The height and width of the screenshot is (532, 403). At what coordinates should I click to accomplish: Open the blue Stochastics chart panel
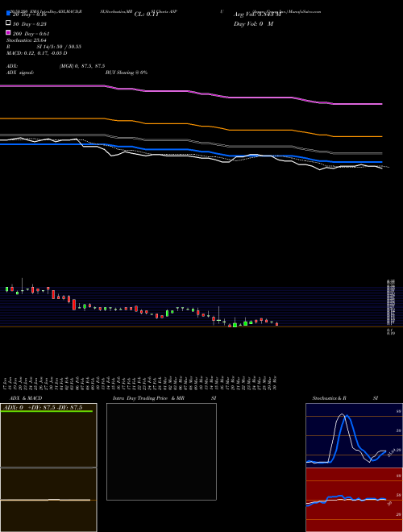354,435
